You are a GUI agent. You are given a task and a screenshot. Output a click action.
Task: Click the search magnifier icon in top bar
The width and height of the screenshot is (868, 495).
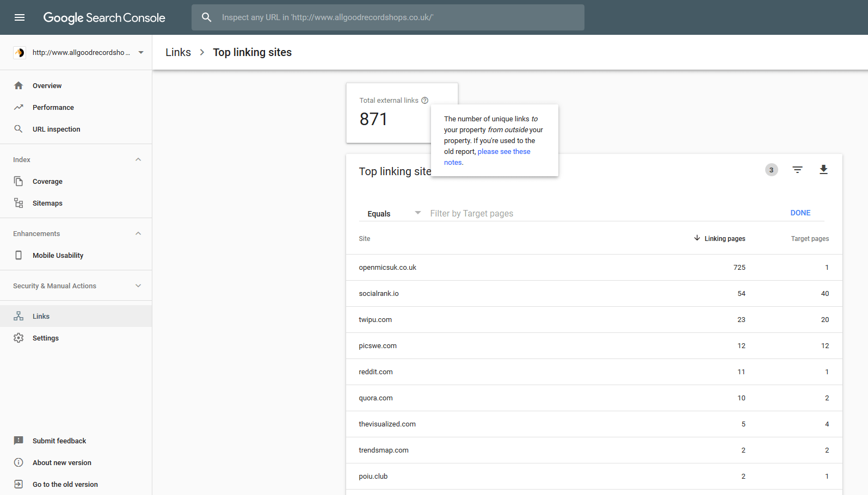click(207, 17)
